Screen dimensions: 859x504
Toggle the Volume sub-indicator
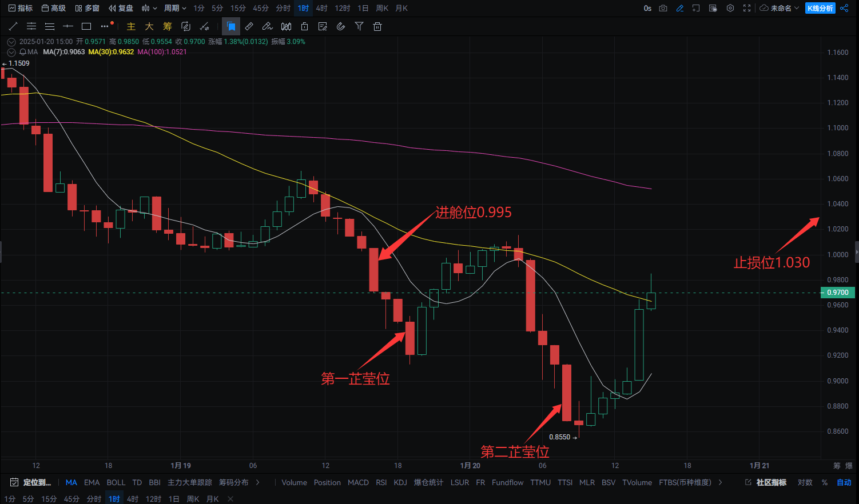pyautogui.click(x=295, y=483)
